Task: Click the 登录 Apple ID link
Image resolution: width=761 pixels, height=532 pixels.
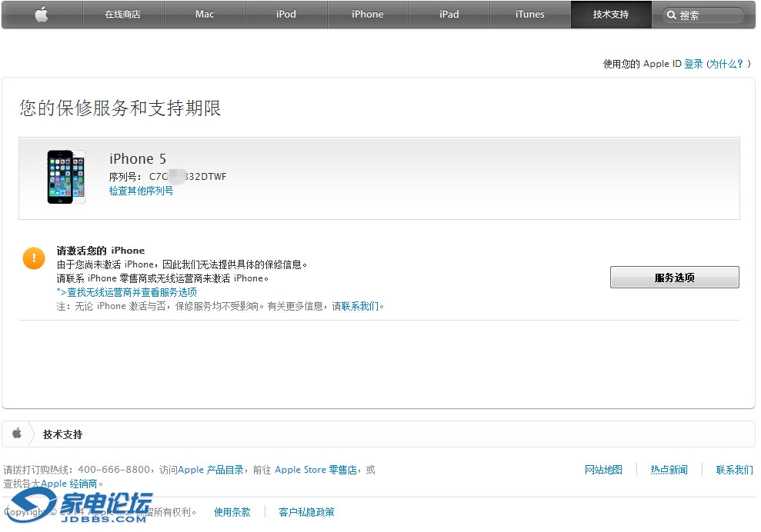Action: pyautogui.click(x=693, y=64)
